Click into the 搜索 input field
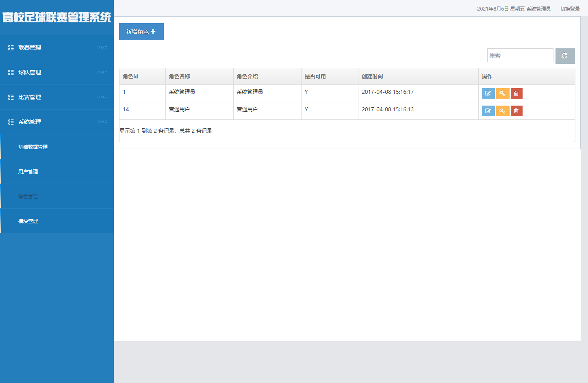 (x=520, y=56)
